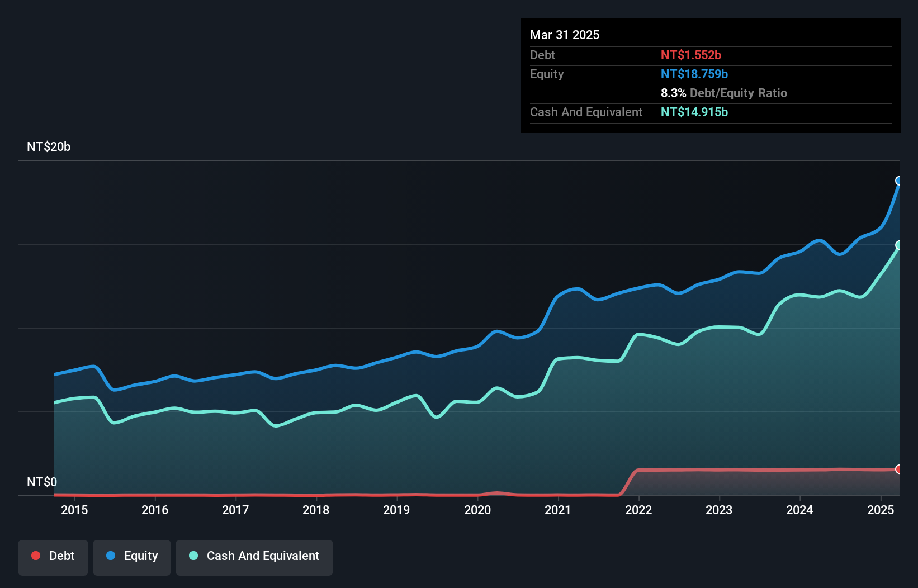Click the 2022 x-axis label
Screen dimensions: 918x588
click(638, 510)
